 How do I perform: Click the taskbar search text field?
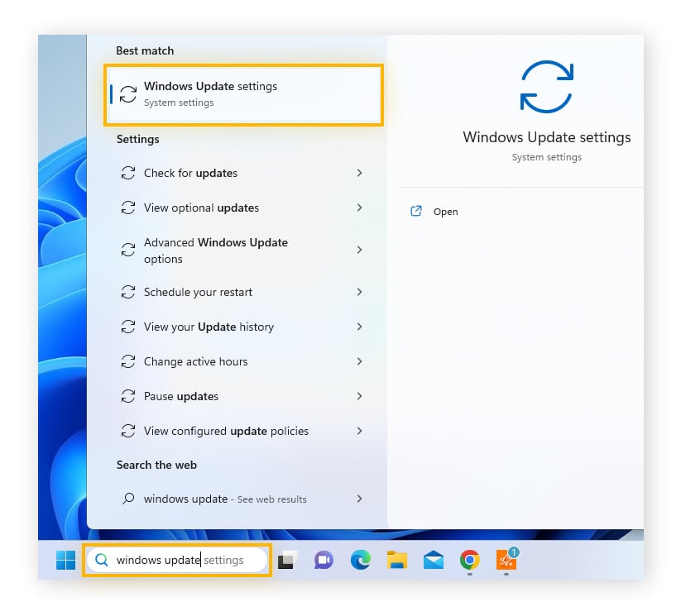coord(177,560)
